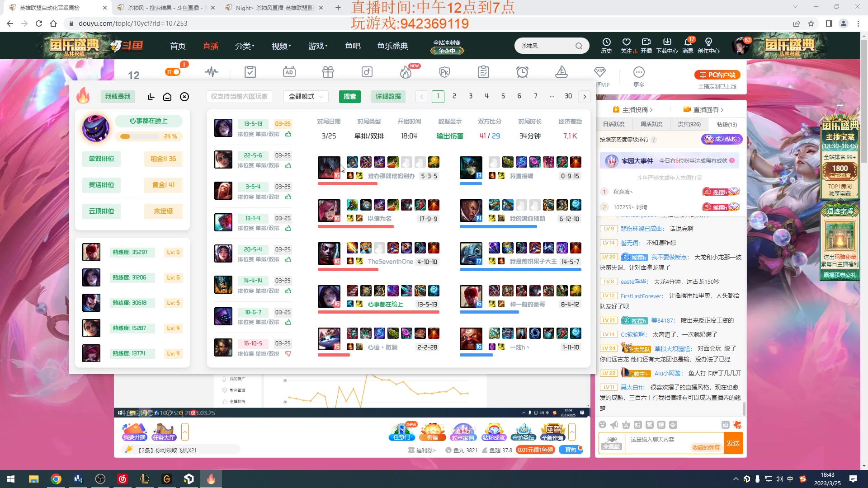This screenshot has height=488, width=868.
Task: Select 鱼吧 in the top navigation
Action: click(353, 46)
